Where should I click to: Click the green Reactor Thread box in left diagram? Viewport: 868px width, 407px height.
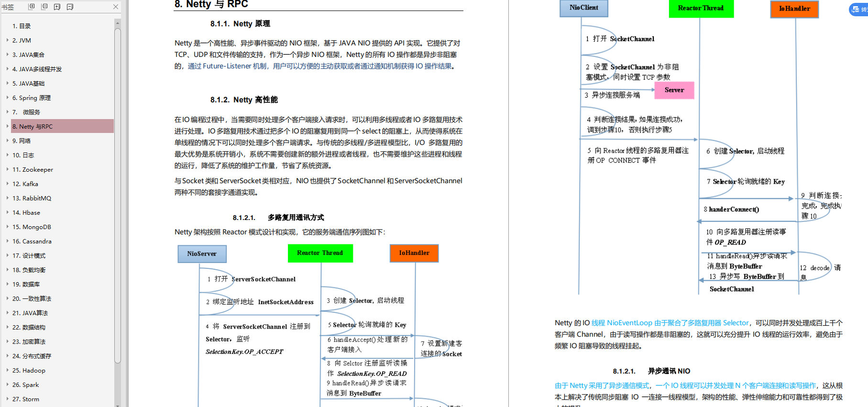click(320, 253)
